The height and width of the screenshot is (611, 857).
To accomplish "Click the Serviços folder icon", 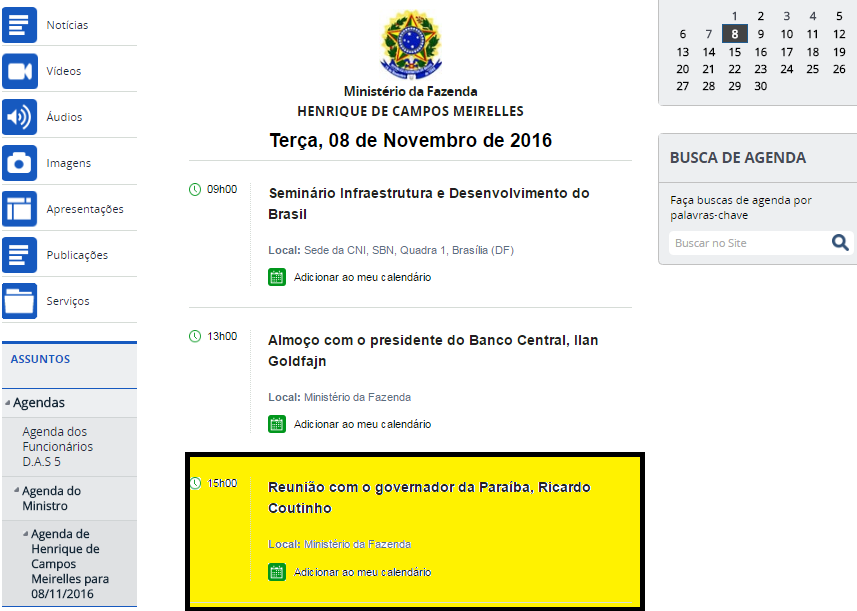I will pos(19,301).
